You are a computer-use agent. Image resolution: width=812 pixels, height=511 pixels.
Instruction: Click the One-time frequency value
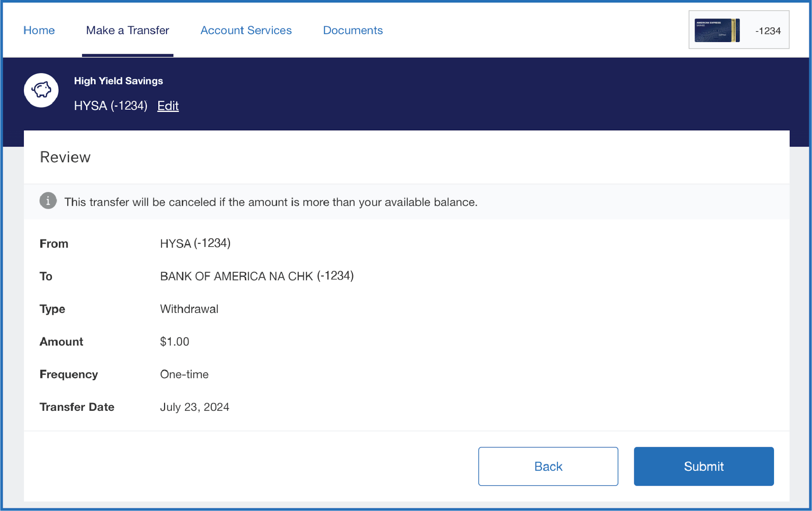tap(184, 374)
